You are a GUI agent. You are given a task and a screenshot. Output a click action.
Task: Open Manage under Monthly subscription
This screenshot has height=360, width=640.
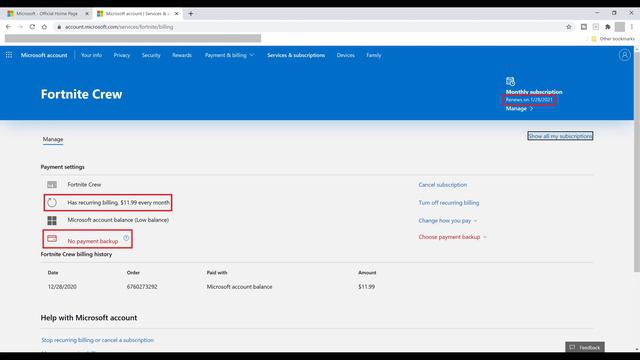519,109
